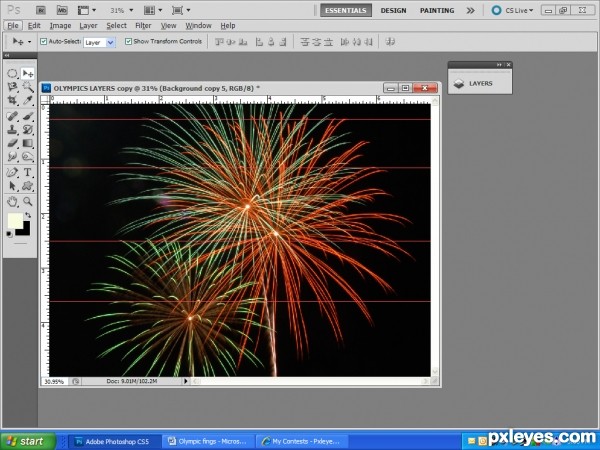The height and width of the screenshot is (450, 600).
Task: Select the Custom Shape tool
Action: pos(28,186)
